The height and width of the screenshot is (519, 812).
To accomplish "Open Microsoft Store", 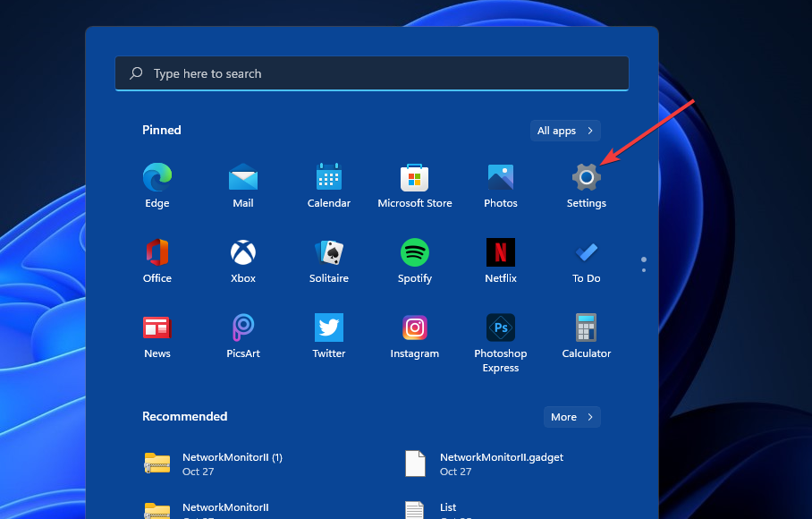I will (414, 185).
